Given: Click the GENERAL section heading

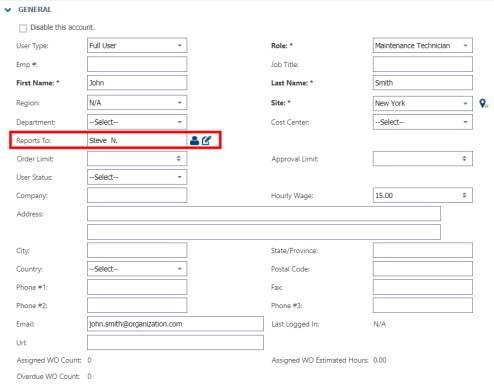Looking at the screenshot, I should 35,10.
